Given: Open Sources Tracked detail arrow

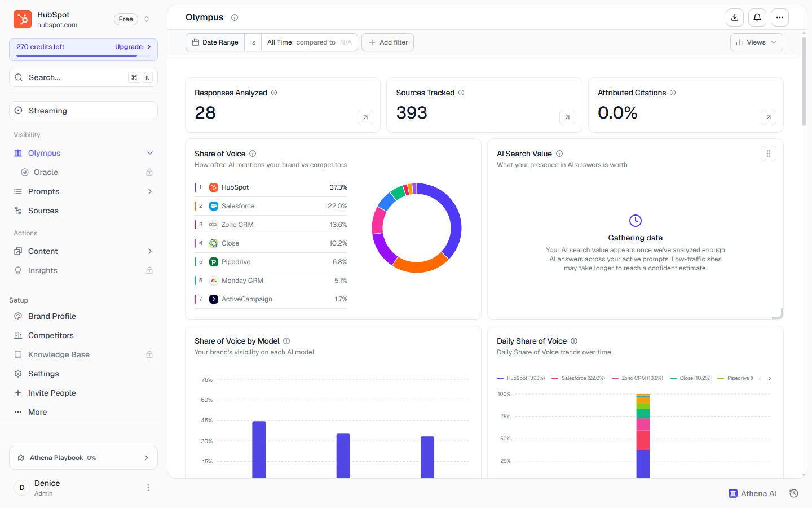Looking at the screenshot, I should pos(567,117).
